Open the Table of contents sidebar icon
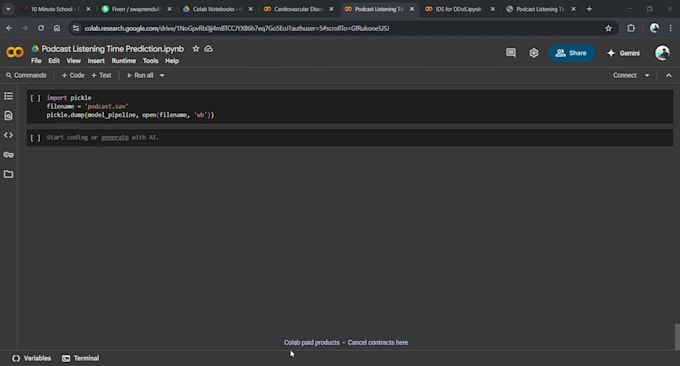This screenshot has width=680, height=366. pyautogui.click(x=8, y=96)
